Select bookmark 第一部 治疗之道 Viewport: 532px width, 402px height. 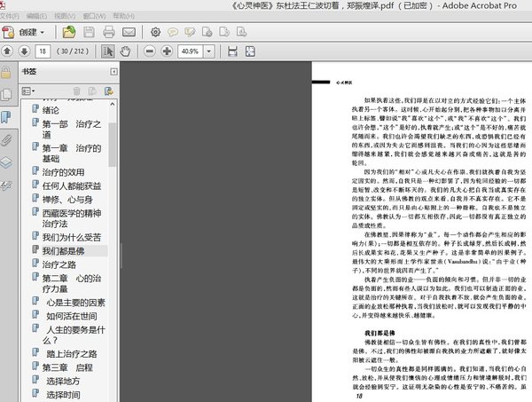click(x=72, y=130)
